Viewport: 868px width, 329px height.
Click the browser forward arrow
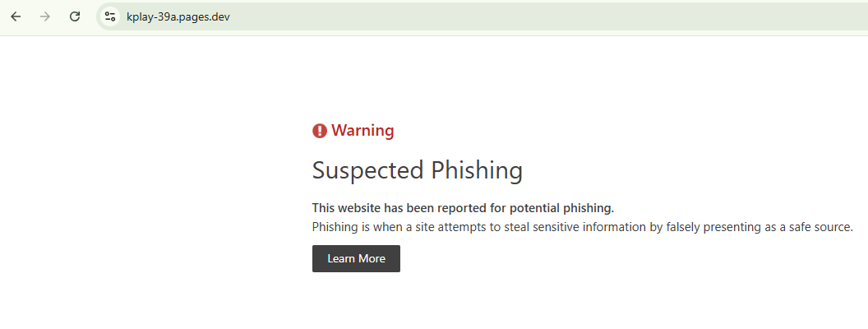point(45,16)
